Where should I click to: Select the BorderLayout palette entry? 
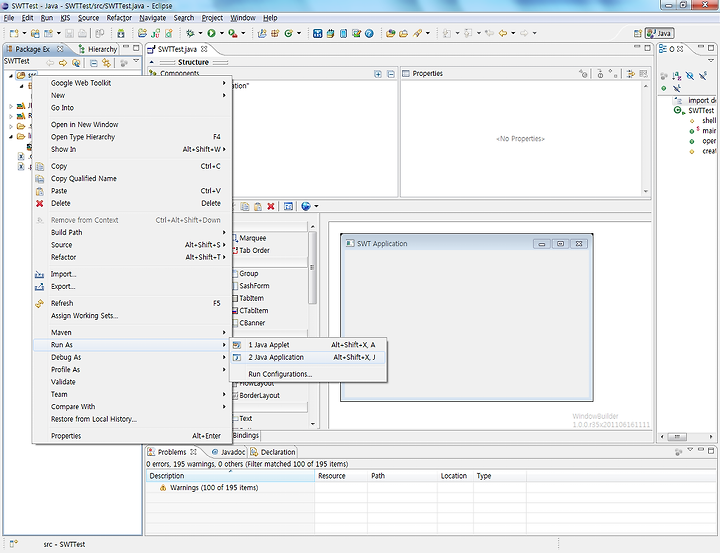[256, 395]
